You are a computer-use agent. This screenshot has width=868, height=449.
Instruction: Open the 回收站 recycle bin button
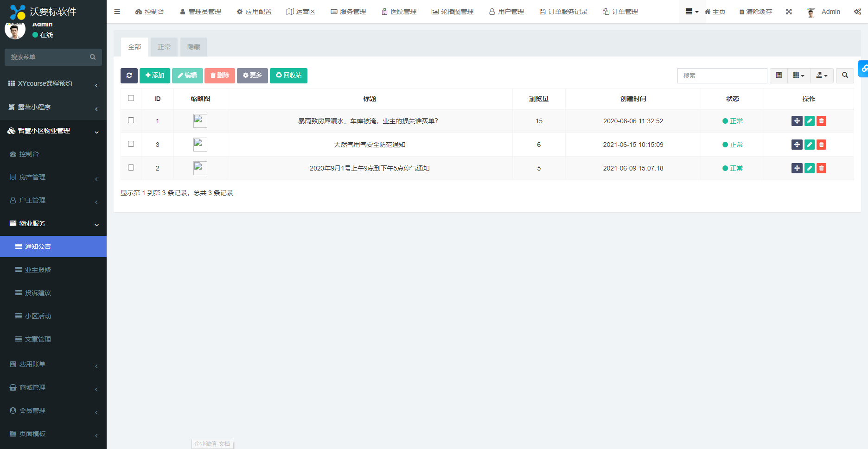click(x=288, y=76)
